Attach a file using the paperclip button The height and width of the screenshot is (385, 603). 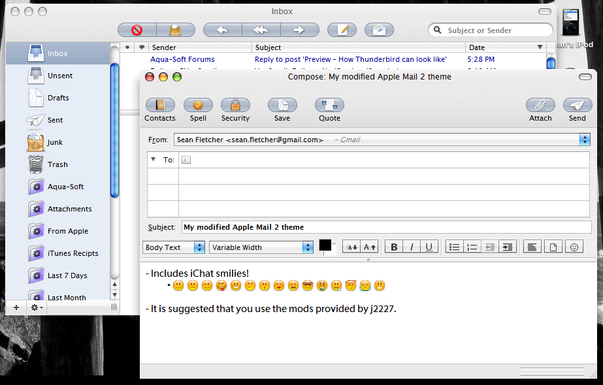[540, 110]
